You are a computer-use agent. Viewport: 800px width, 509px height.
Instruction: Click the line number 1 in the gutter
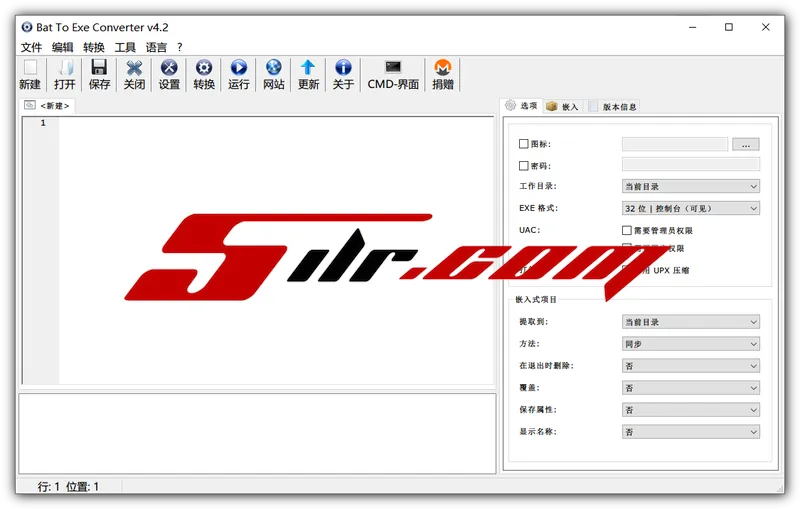pos(43,123)
